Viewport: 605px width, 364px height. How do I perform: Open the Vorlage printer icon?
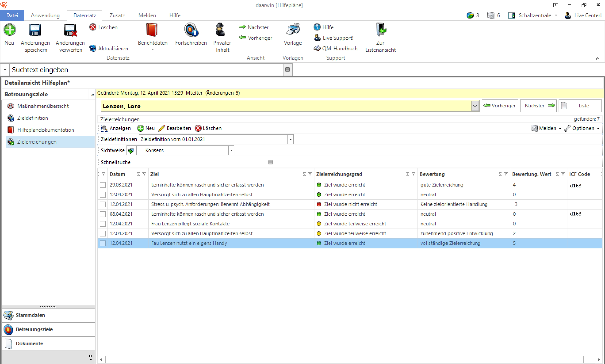tap(293, 29)
